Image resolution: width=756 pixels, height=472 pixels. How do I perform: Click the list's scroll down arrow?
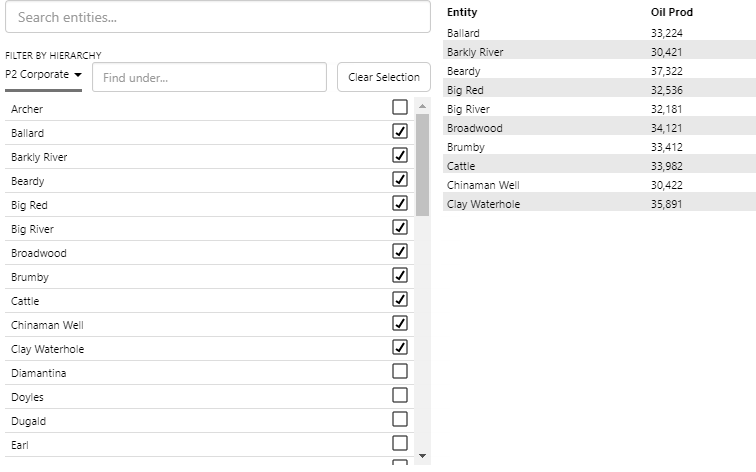(x=422, y=455)
